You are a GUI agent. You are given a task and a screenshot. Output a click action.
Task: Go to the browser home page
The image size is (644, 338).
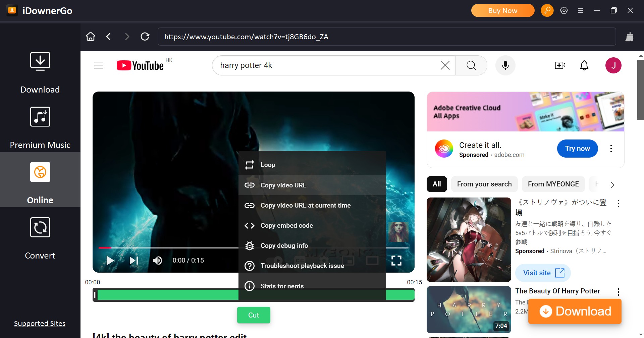(91, 37)
